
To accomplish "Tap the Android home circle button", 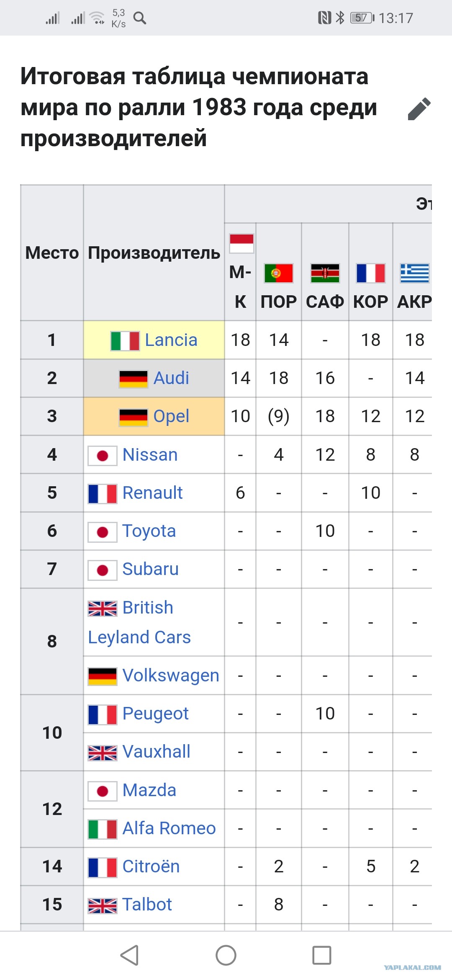I will point(226,955).
